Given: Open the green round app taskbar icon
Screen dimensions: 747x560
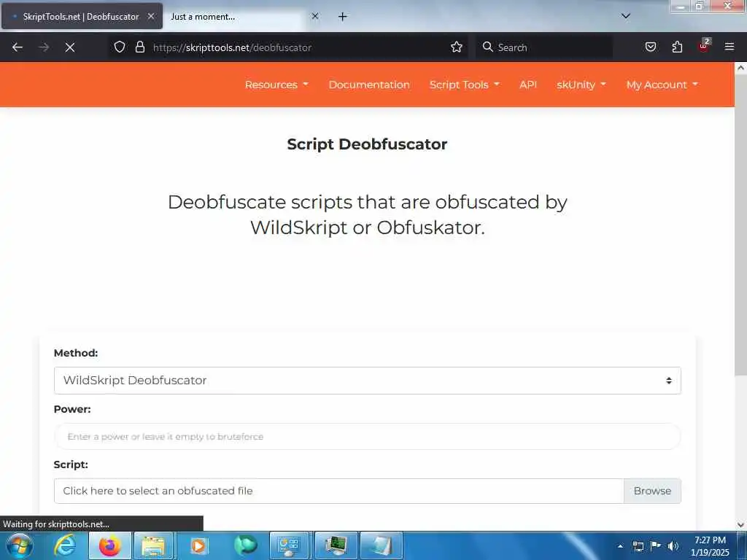Looking at the screenshot, I should click(245, 545).
